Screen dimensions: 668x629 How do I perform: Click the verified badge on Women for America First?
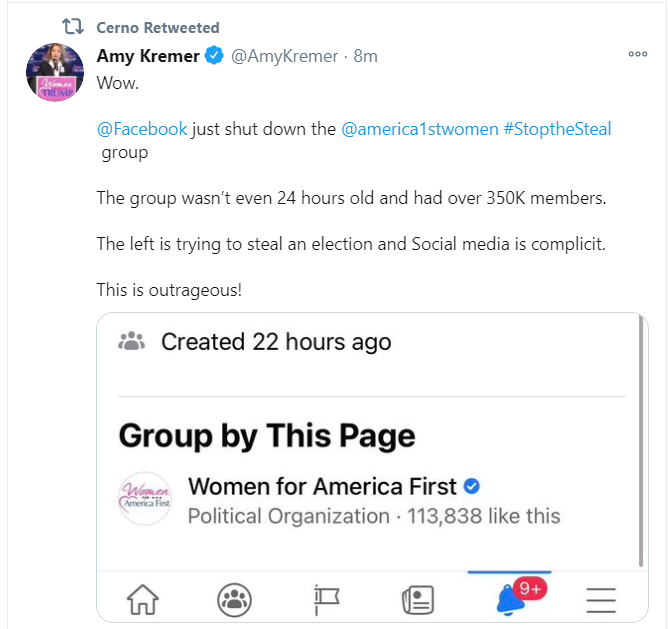coord(473,487)
